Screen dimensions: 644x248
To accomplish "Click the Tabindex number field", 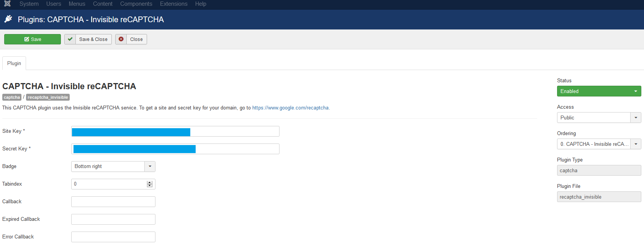I will [x=113, y=184].
